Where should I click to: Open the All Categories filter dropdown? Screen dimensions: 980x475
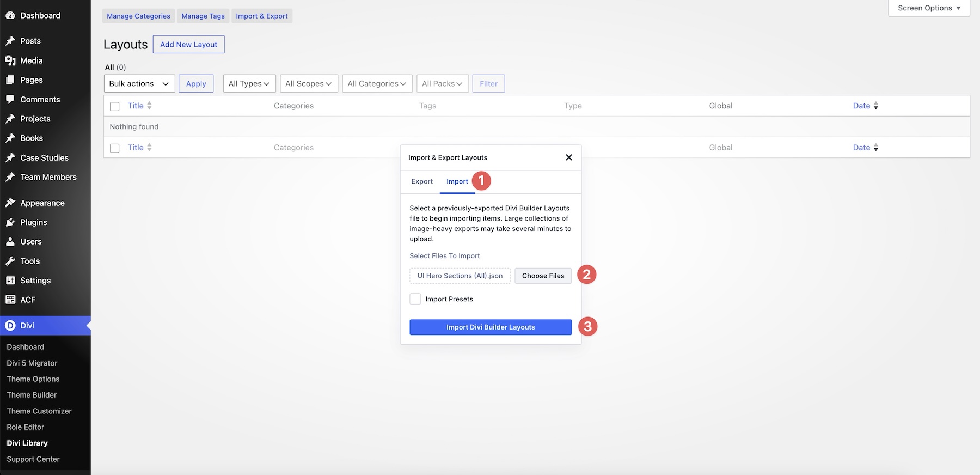[x=377, y=83]
